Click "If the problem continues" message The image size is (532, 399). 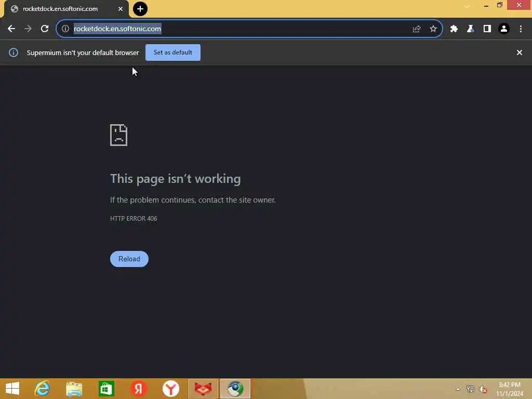193,200
